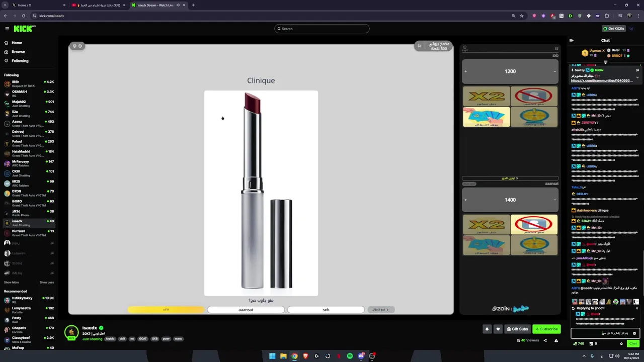Open the browser tab search dropdown

(x=5, y=5)
